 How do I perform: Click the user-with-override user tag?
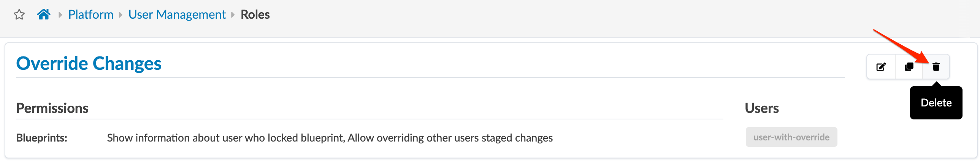(791, 137)
